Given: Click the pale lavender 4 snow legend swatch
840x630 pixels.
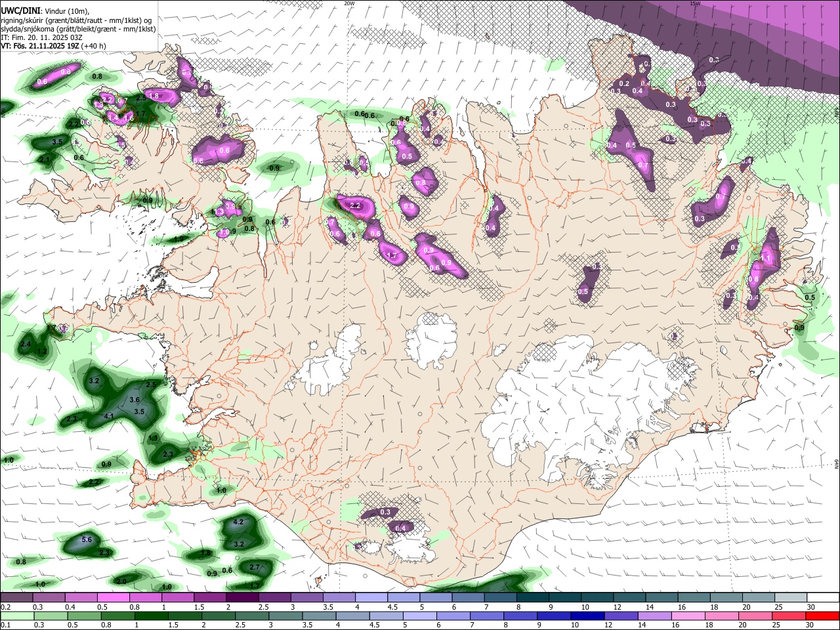Looking at the screenshot, I should [371, 598].
